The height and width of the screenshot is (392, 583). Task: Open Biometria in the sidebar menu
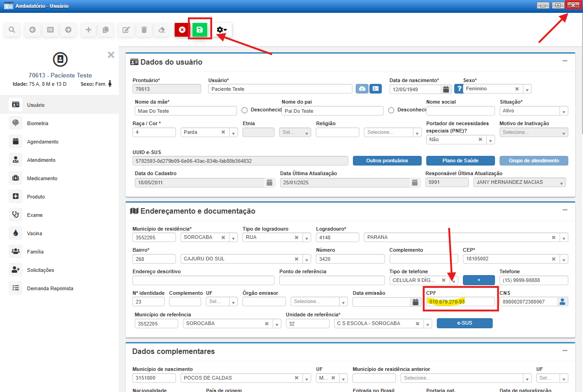(x=37, y=123)
